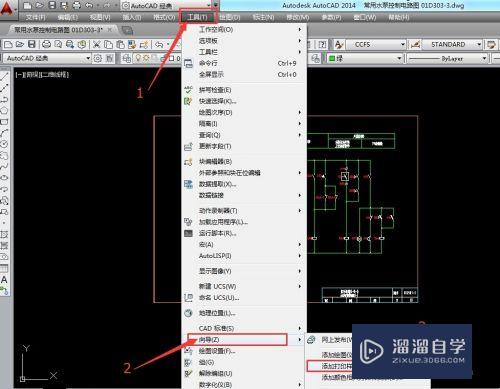Choose 快速选择(K) menu item
This screenshot has height=389, width=500.
coord(244,101)
